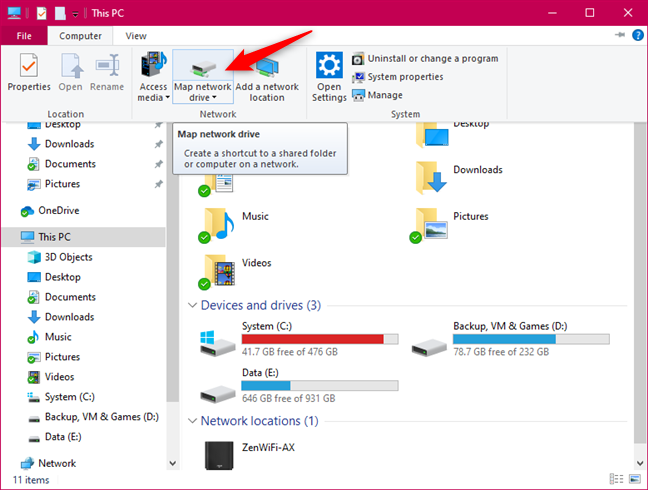Click the Rename ribbon icon
The image size is (648, 490).
[107, 71]
